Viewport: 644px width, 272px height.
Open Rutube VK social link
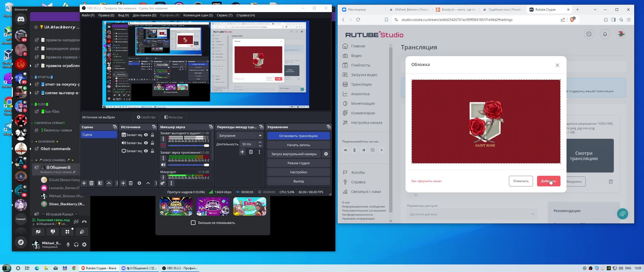(345, 150)
